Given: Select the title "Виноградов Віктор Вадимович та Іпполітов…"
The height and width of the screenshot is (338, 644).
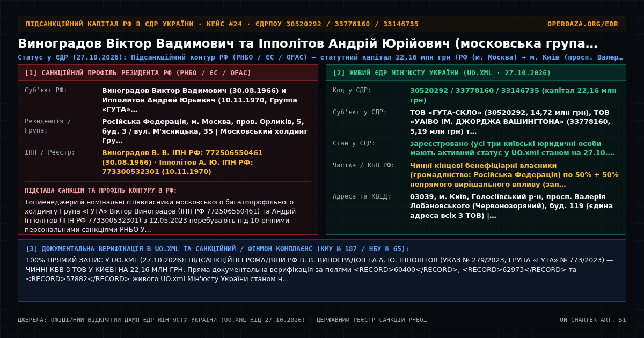Looking at the screenshot, I should (308, 43).
